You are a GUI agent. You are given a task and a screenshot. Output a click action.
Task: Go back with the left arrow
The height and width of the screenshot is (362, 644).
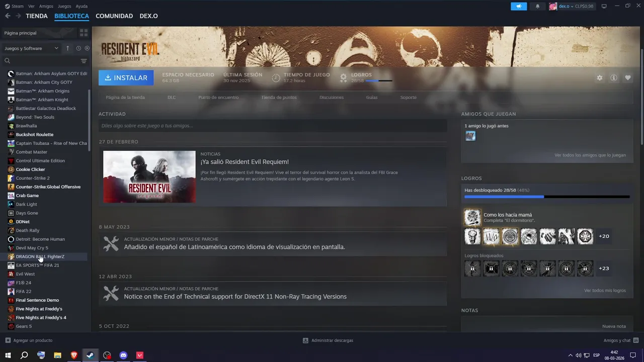tap(8, 16)
